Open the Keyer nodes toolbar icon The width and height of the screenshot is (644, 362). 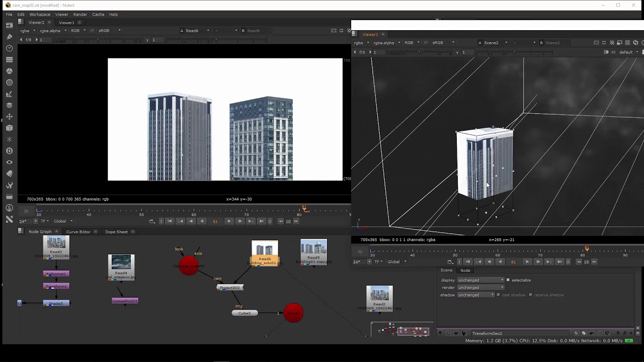click(x=9, y=94)
